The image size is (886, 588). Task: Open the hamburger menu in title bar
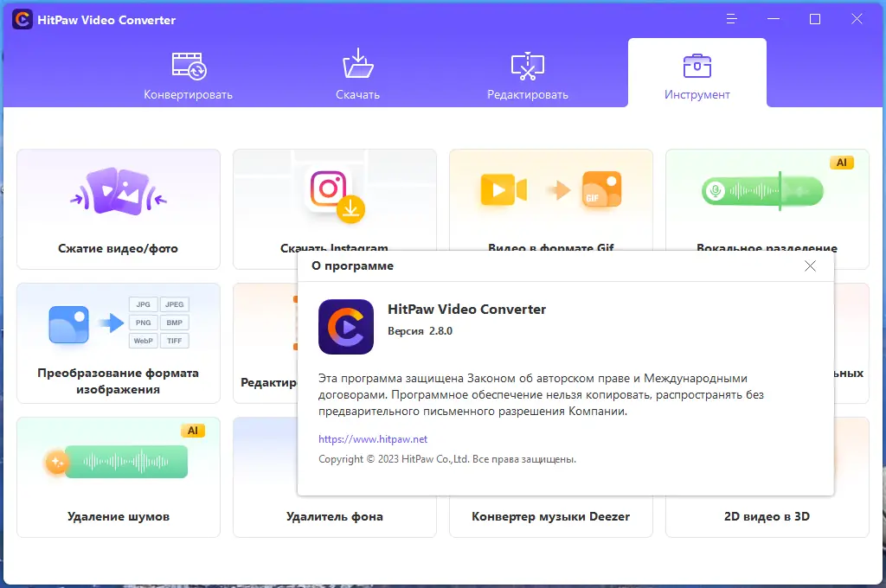click(732, 19)
